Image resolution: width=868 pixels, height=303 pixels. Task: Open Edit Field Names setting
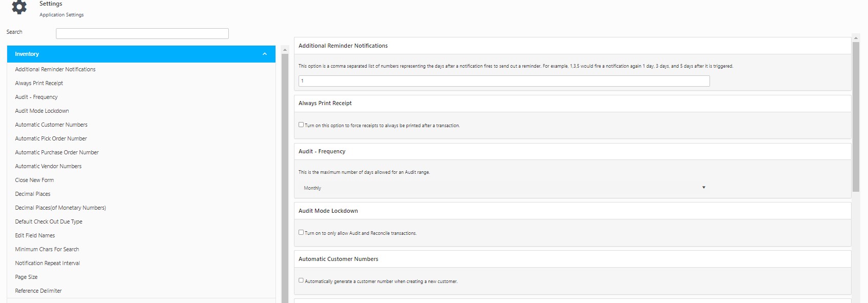pyautogui.click(x=35, y=235)
